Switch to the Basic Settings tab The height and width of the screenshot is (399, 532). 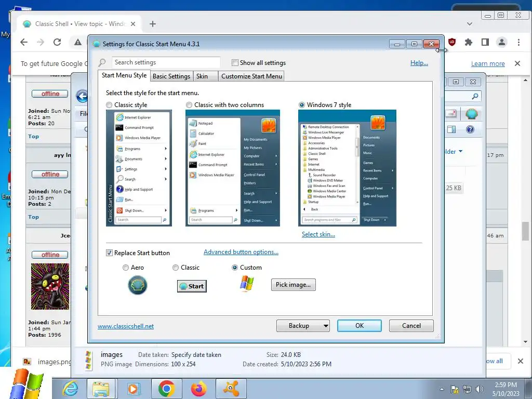pyautogui.click(x=171, y=76)
